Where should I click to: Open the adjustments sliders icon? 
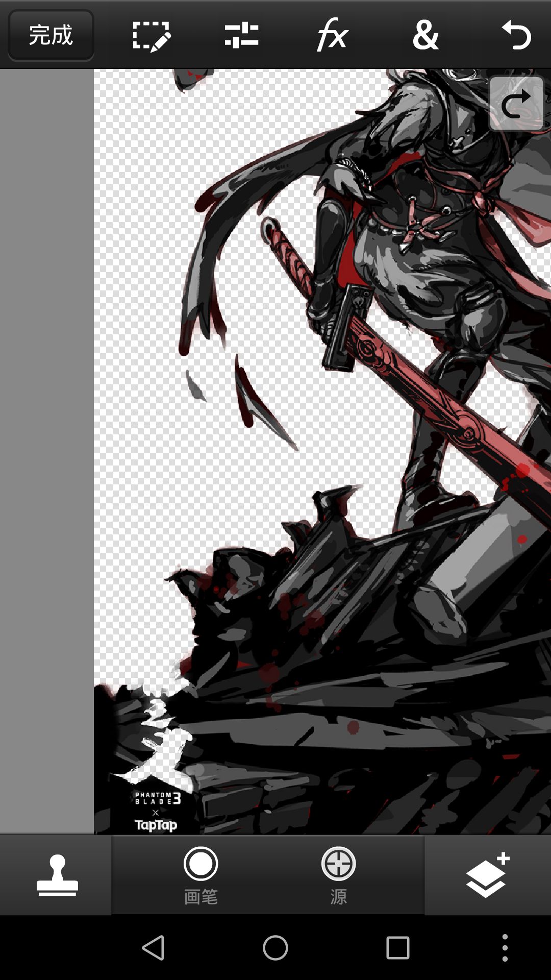(241, 35)
